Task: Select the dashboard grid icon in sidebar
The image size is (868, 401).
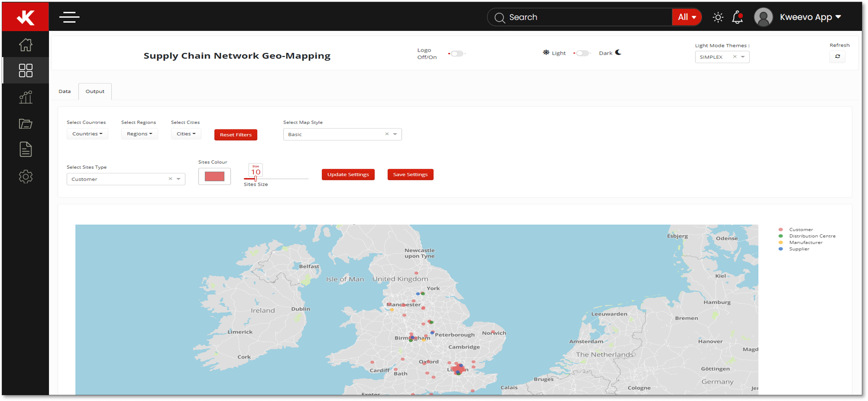Action: coord(26,70)
